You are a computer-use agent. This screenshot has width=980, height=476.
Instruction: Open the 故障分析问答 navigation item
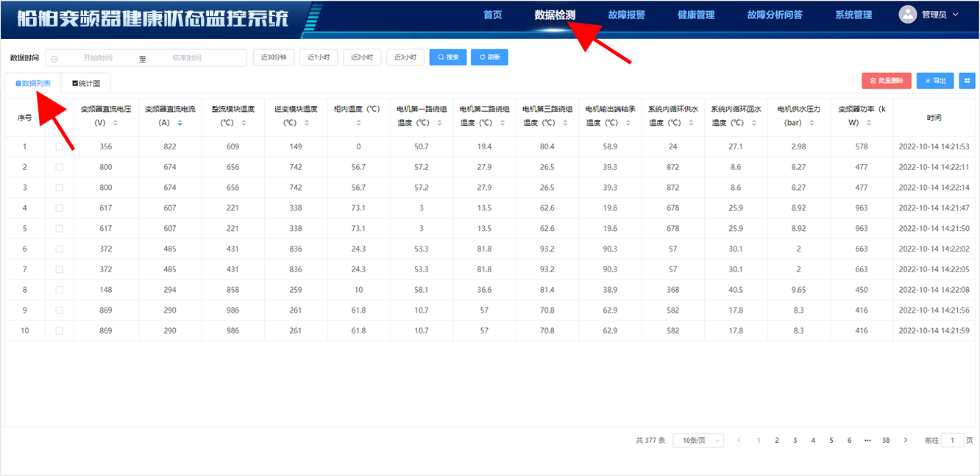pos(775,15)
